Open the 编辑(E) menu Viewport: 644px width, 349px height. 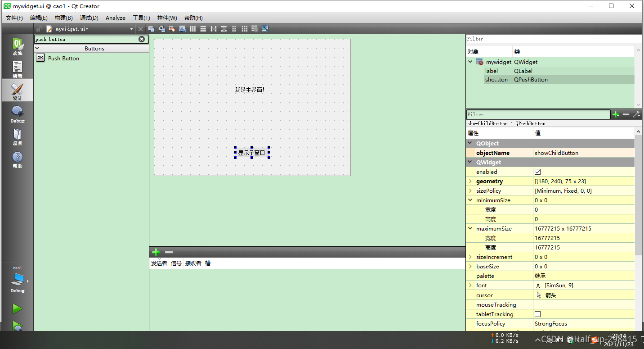coord(39,18)
